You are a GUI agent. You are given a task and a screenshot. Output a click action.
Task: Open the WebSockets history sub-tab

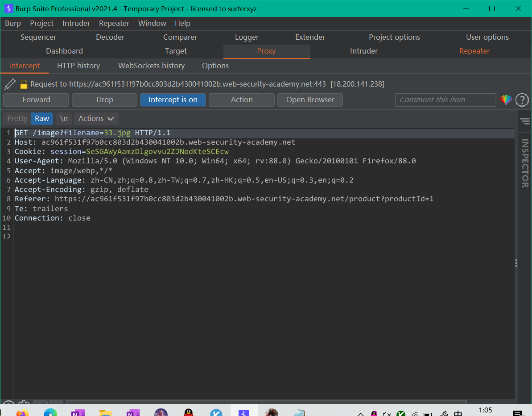coord(151,66)
